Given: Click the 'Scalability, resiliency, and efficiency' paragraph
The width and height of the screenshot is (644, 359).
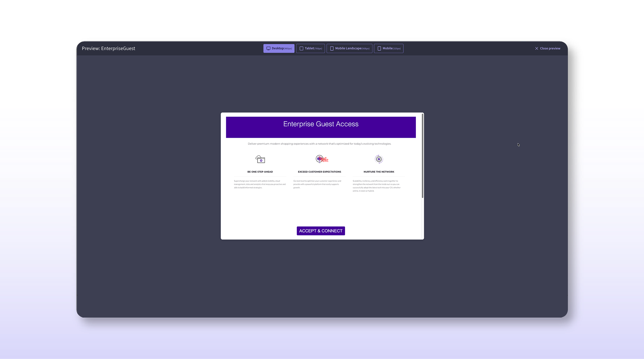Looking at the screenshot, I should coord(377,186).
